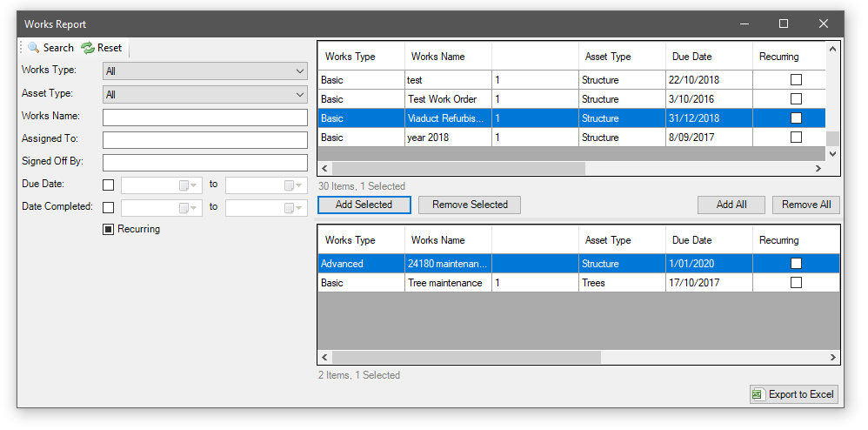Click upper grid's horizontal scrollbar thumb

coord(458,169)
